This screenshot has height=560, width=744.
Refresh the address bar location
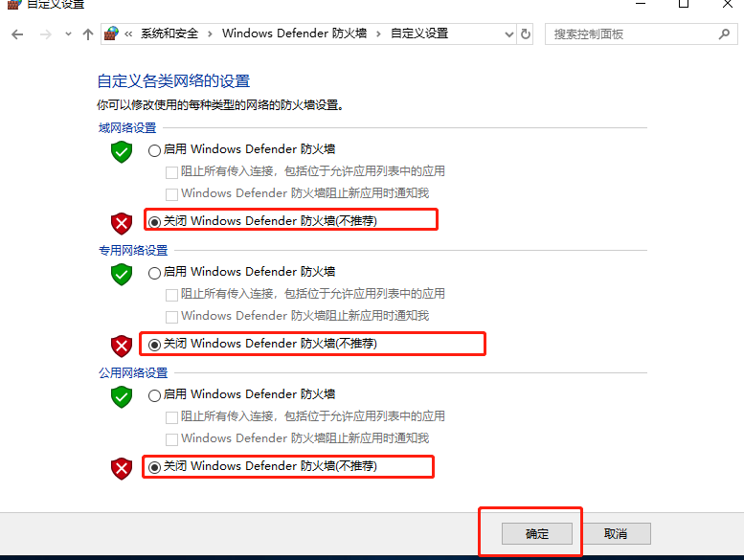pos(526,34)
